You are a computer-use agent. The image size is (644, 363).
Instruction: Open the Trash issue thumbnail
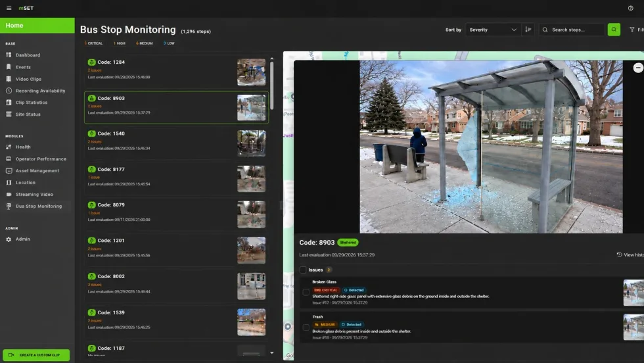coord(633,327)
